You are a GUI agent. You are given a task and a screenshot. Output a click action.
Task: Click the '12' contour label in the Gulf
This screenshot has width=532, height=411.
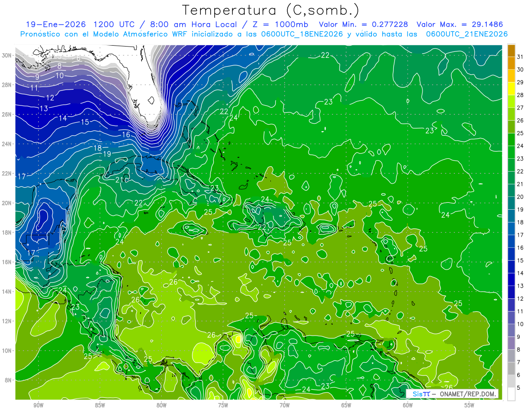coord(50,98)
